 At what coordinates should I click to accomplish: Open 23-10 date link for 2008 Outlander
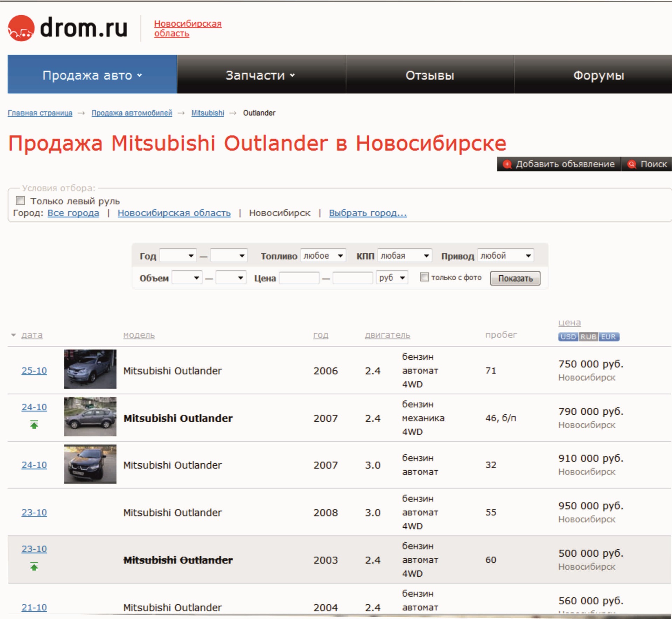point(34,512)
